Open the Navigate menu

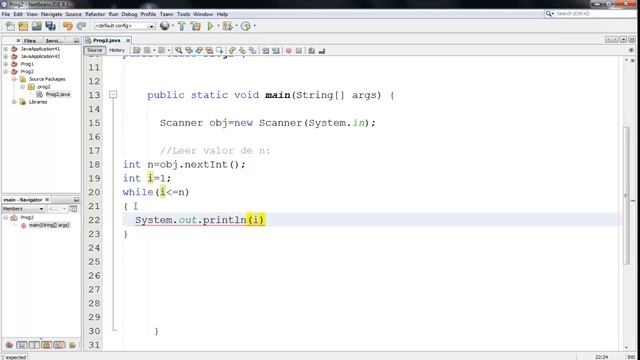[x=51, y=14]
